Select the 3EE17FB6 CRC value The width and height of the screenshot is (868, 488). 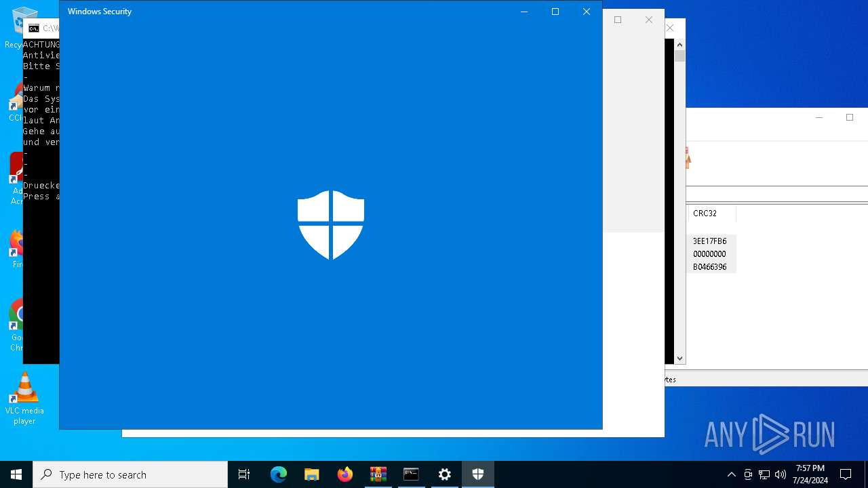point(709,241)
